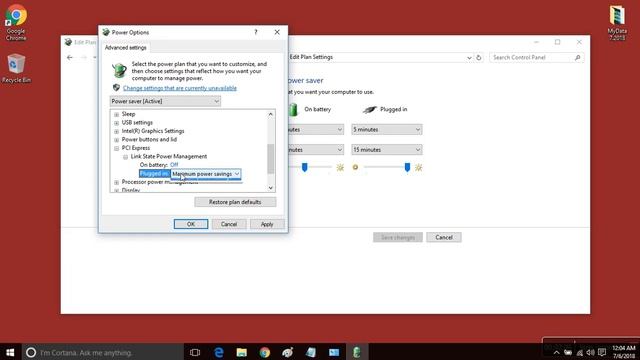Image resolution: width=640 pixels, height=360 pixels.
Task: Open the Power saver [Active] plan dropdown
Action: (x=165, y=101)
